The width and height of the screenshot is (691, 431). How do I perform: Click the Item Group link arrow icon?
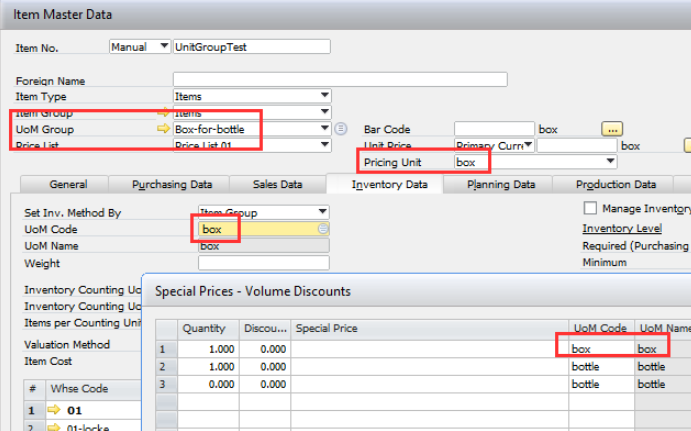coord(164,113)
